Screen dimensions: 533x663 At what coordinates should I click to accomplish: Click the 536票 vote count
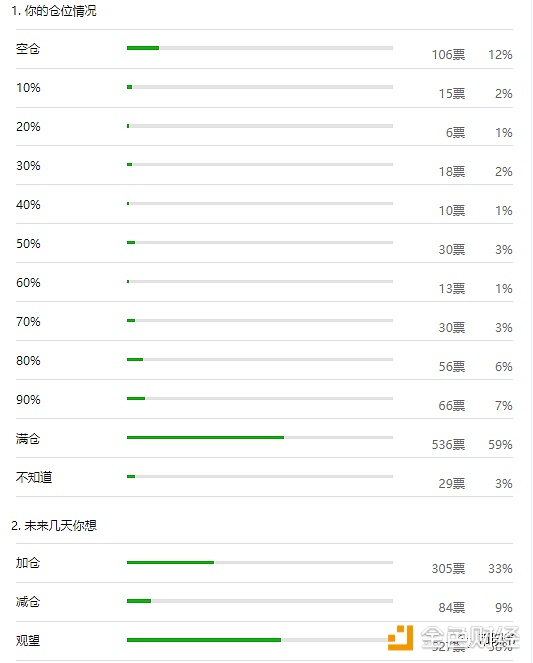[448, 444]
